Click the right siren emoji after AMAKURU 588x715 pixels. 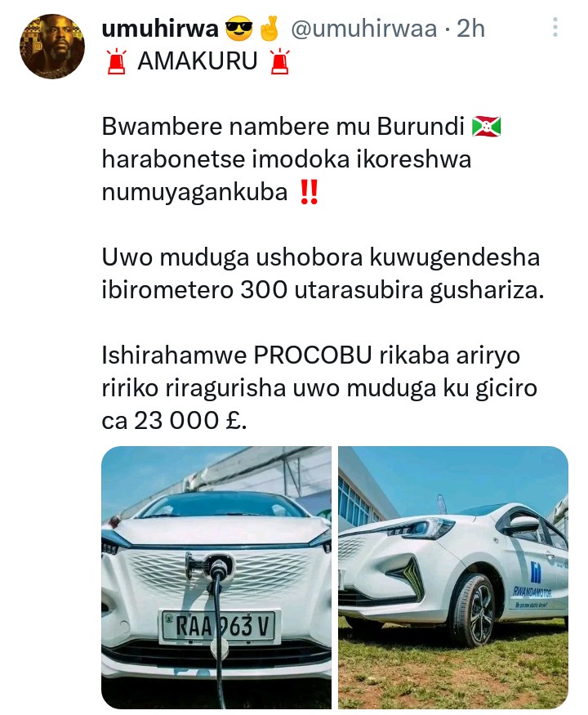[x=279, y=61]
